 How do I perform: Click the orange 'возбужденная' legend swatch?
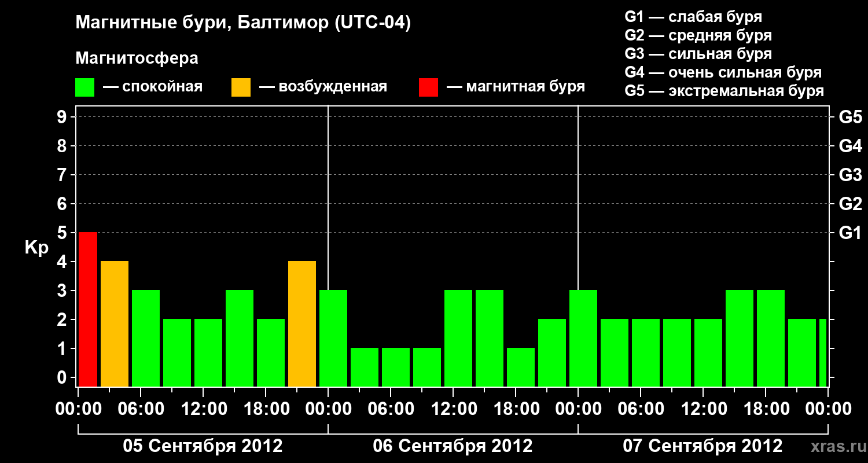pos(241,87)
